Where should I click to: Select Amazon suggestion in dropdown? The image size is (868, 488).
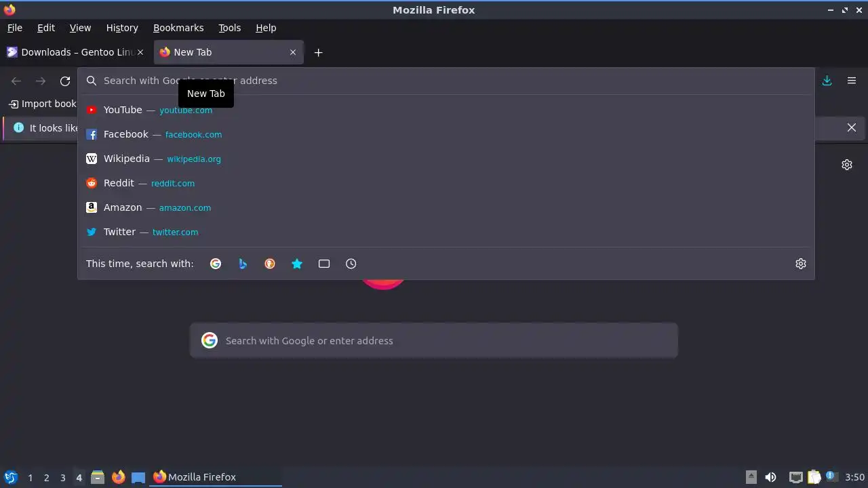(x=446, y=207)
